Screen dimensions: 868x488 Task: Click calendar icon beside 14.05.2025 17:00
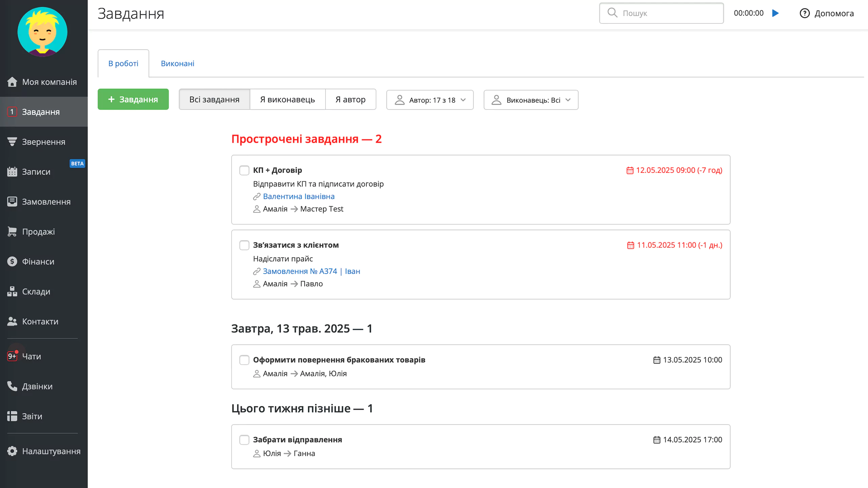[x=657, y=440]
